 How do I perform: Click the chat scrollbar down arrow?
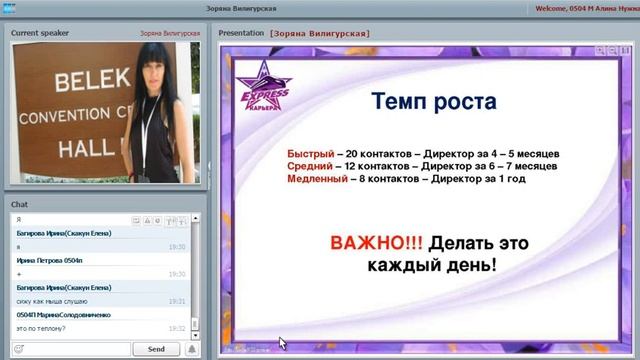point(195,336)
